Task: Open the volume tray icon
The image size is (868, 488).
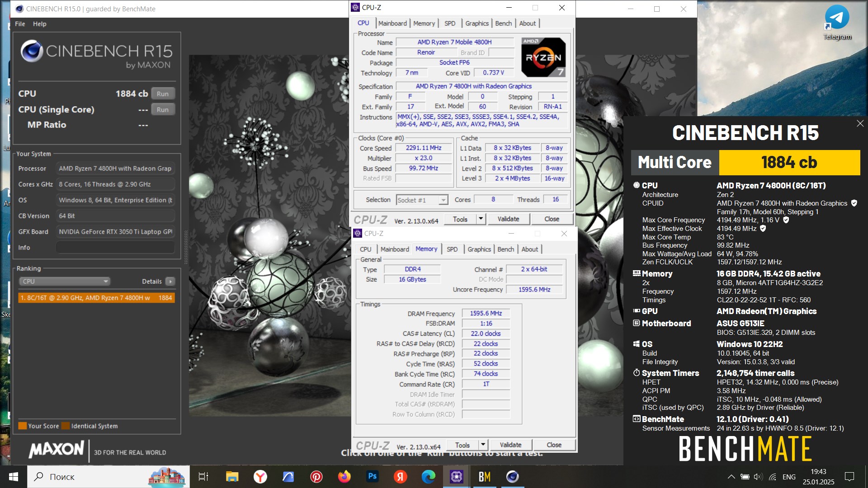Action: (x=759, y=477)
